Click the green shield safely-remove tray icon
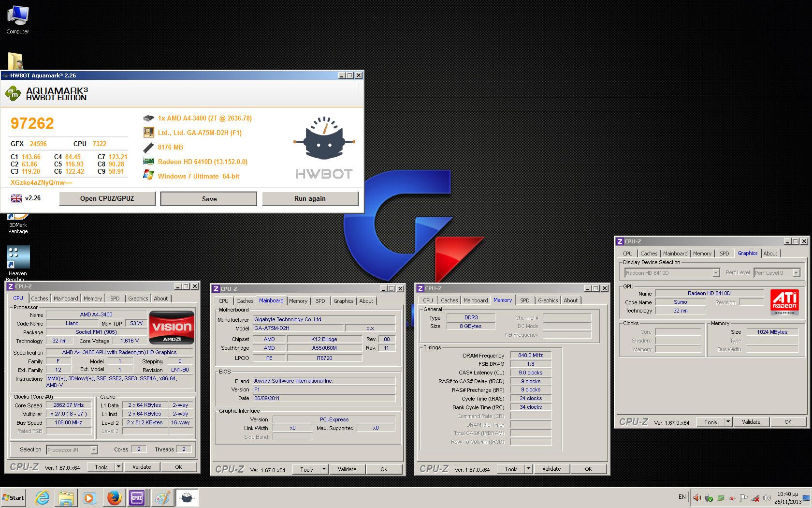The width and height of the screenshot is (812, 508). click(709, 497)
